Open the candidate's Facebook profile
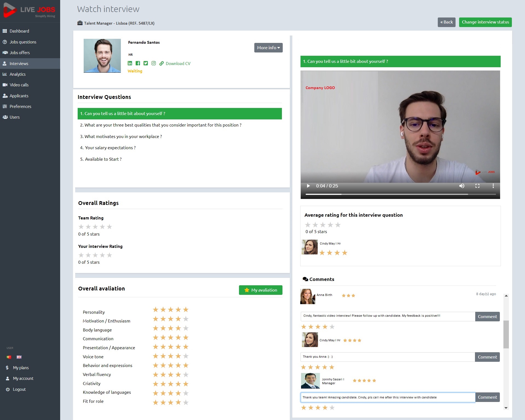The height and width of the screenshot is (420, 525). (138, 63)
